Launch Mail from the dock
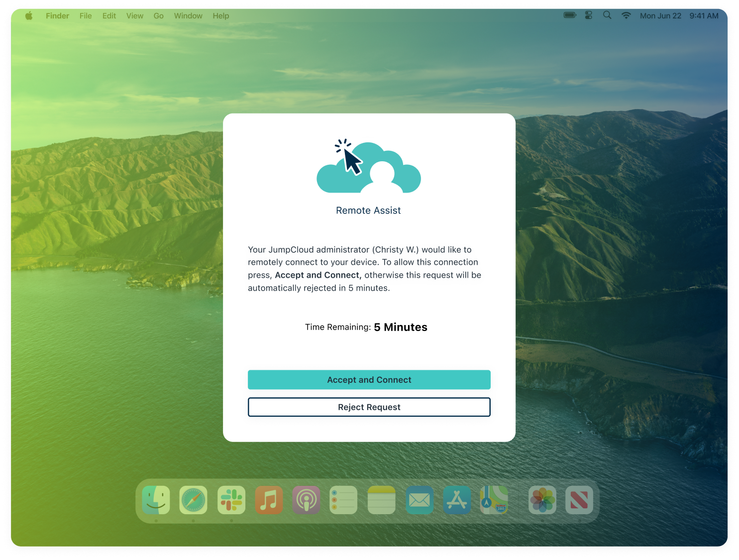The height and width of the screenshot is (560, 739). 420,500
